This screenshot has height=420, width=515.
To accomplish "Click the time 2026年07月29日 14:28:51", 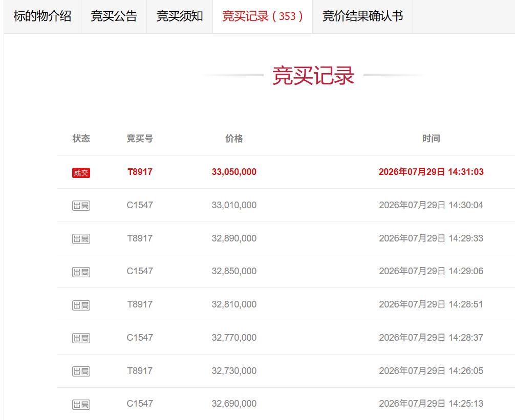I will coord(431,304).
